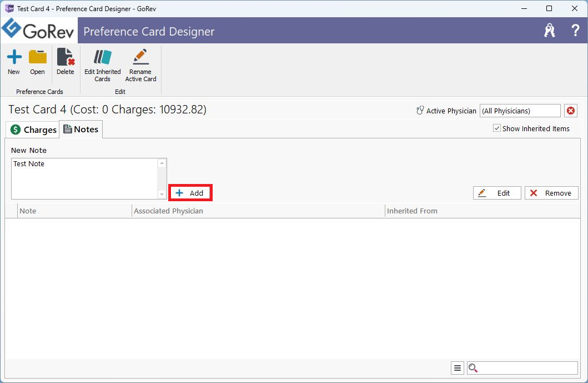Open the Active Physician field
The height and width of the screenshot is (383, 588).
click(x=520, y=111)
